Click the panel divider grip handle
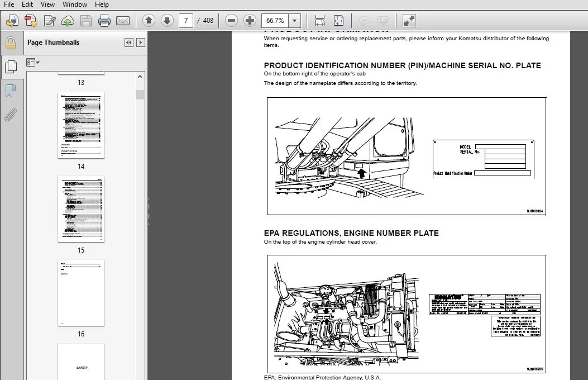 [x=149, y=212]
